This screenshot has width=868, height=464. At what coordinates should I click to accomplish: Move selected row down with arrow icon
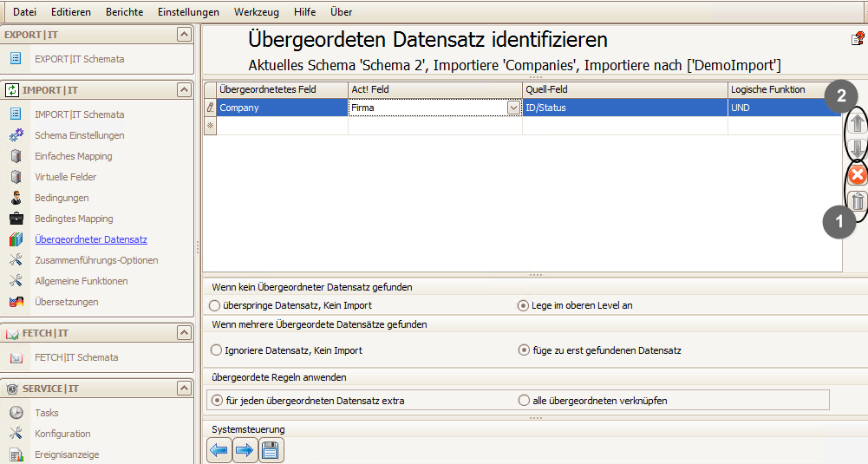pos(858,148)
